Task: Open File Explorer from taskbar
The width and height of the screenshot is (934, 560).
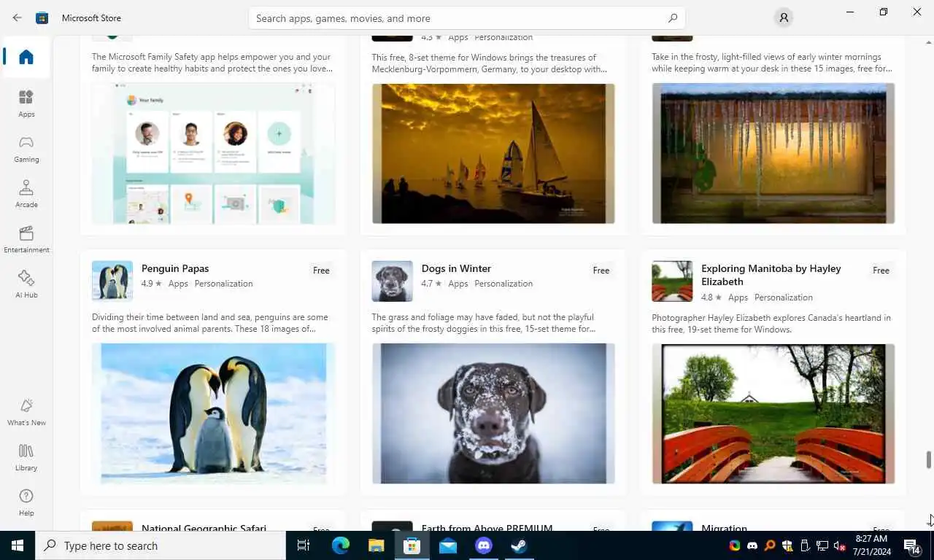Action: click(377, 545)
